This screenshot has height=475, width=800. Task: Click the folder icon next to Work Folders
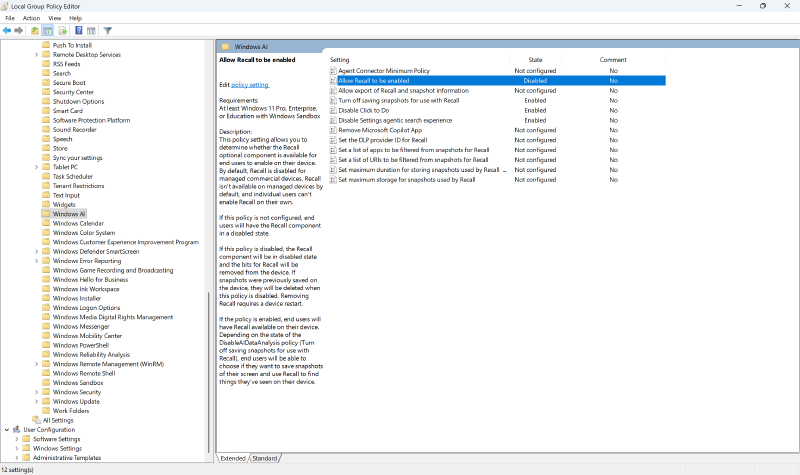pyautogui.click(x=46, y=410)
